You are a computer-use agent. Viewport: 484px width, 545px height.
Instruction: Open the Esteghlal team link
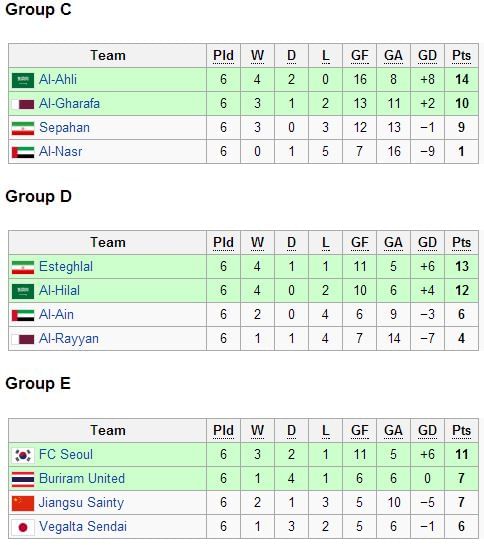[66, 267]
